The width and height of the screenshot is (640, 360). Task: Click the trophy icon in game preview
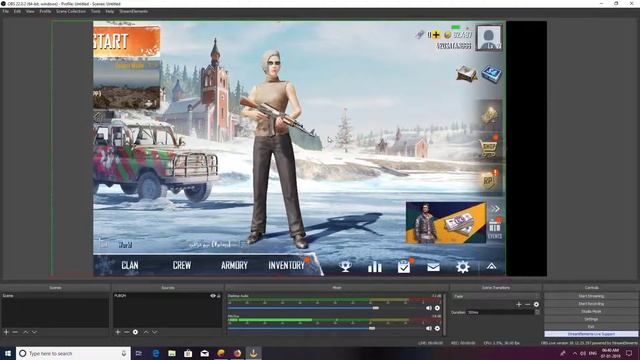(345, 267)
